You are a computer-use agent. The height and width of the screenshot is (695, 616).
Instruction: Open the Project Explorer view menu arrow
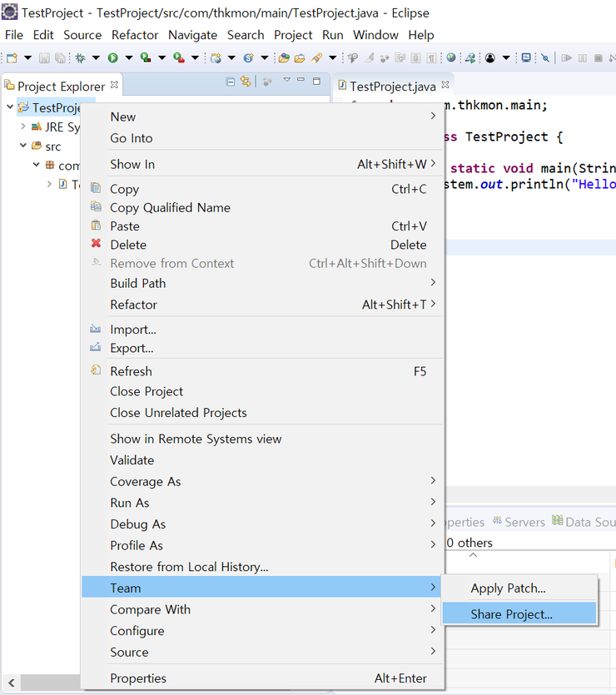pos(286,81)
